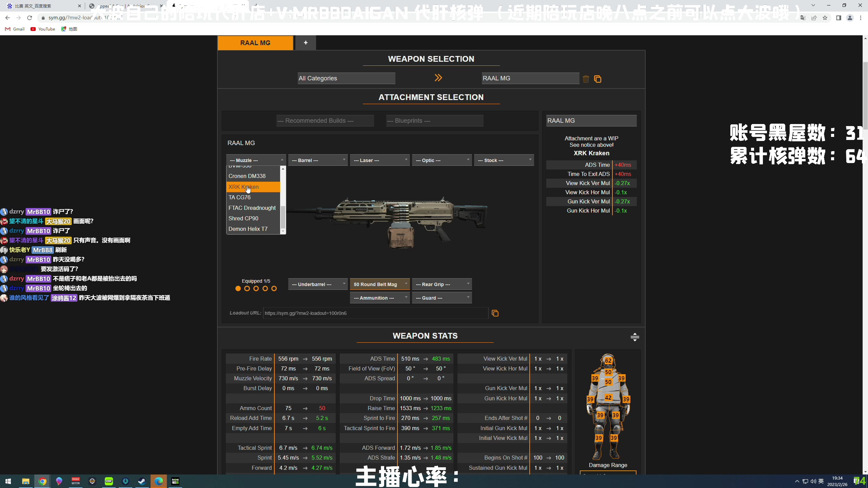This screenshot has width=868, height=488.
Task: Open Microsoft Edge from the taskbar
Action: [x=159, y=481]
